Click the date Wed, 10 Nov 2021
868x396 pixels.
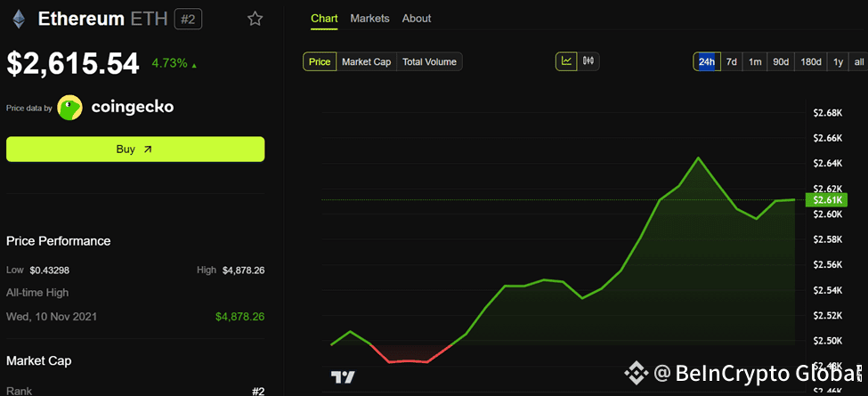click(x=52, y=317)
